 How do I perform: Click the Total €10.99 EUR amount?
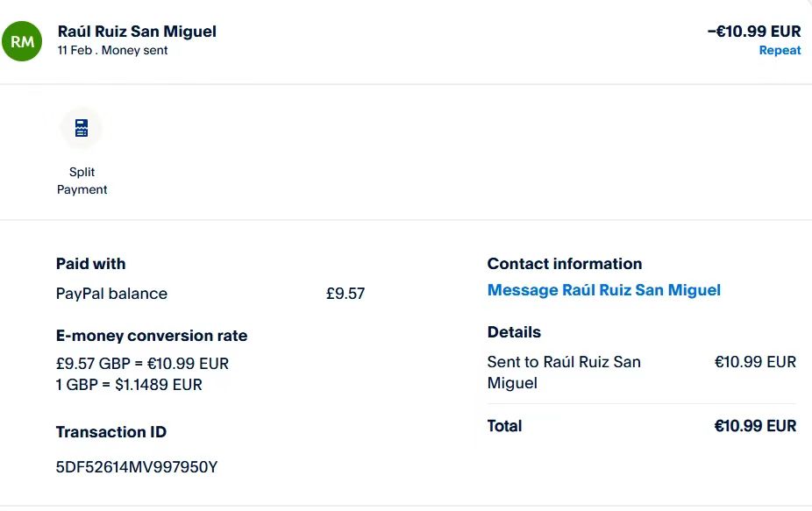(x=755, y=426)
